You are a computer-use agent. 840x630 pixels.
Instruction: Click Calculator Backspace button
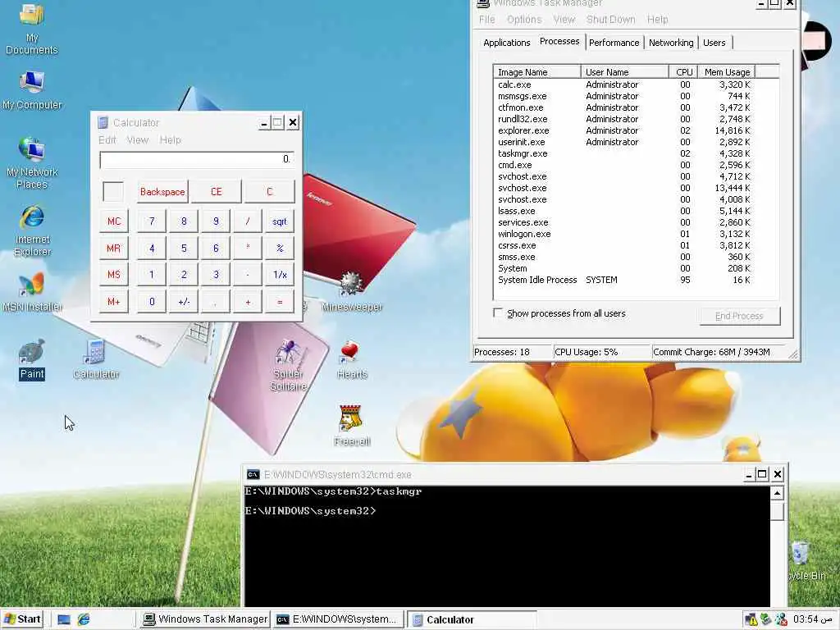[162, 192]
